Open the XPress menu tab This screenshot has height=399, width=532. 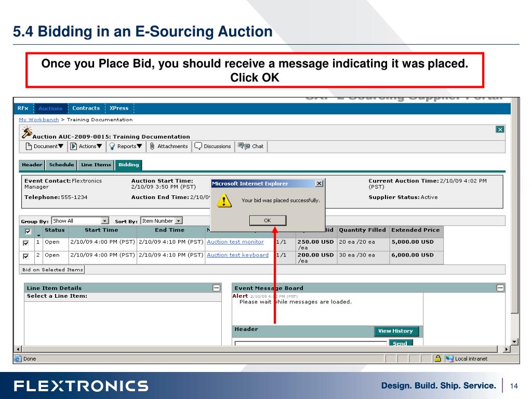[x=119, y=108]
